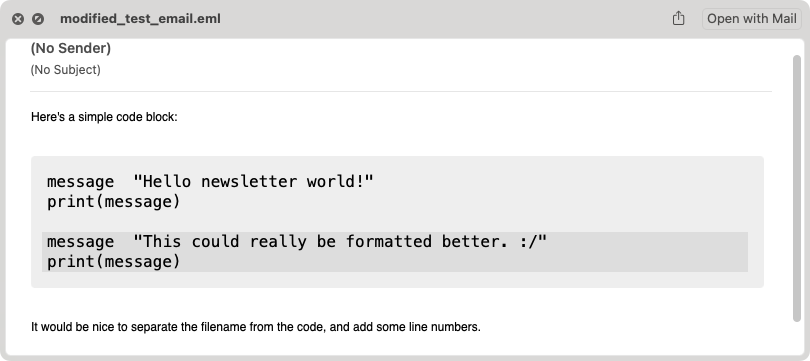Click the Open with Mail button
Screen dimensions: 810x361
[752, 19]
